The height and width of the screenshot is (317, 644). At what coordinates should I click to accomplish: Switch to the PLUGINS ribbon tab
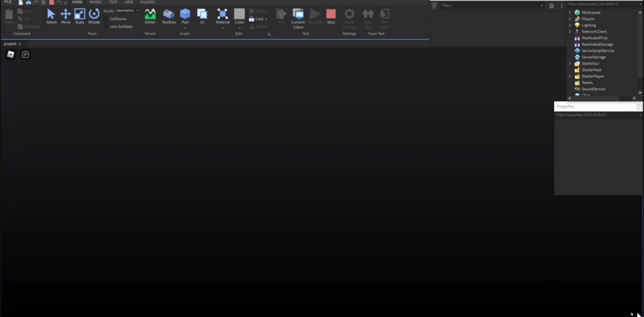click(x=148, y=2)
